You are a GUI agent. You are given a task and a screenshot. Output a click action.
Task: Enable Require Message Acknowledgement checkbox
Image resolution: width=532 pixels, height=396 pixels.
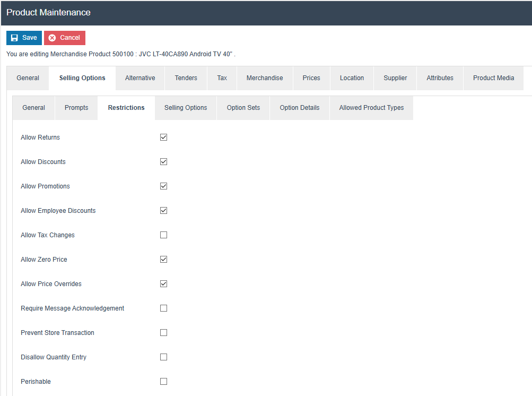163,308
